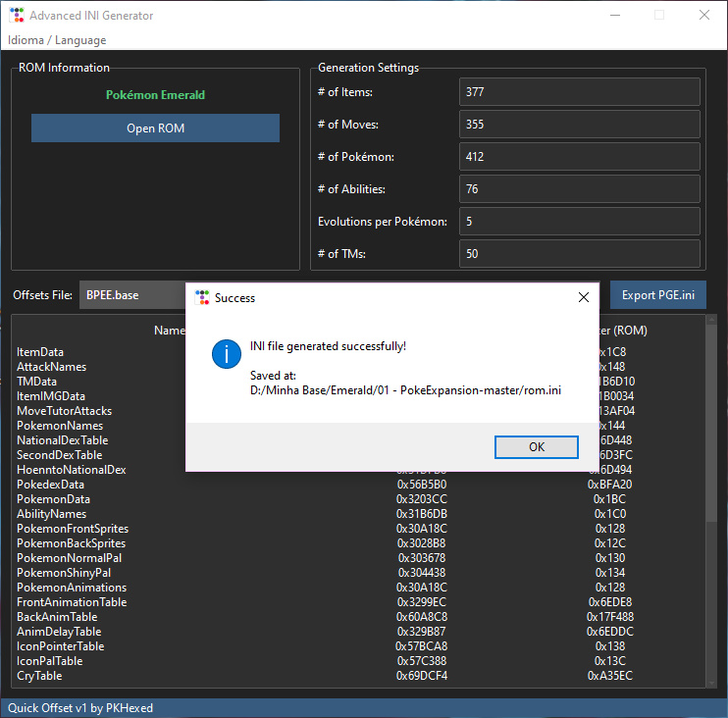728x718 pixels.
Task: Click OK in the Success dialog
Action: (536, 447)
